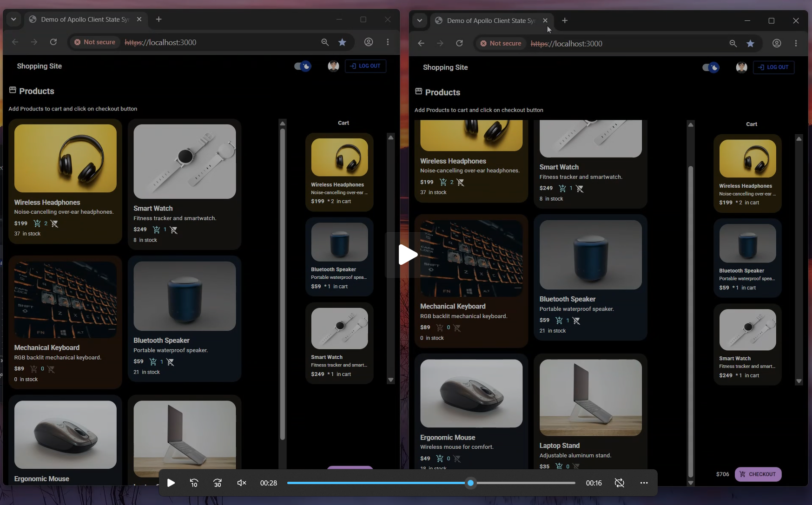Image resolution: width=812 pixels, height=505 pixels.
Task: Reload the page in left browser
Action: point(53,42)
